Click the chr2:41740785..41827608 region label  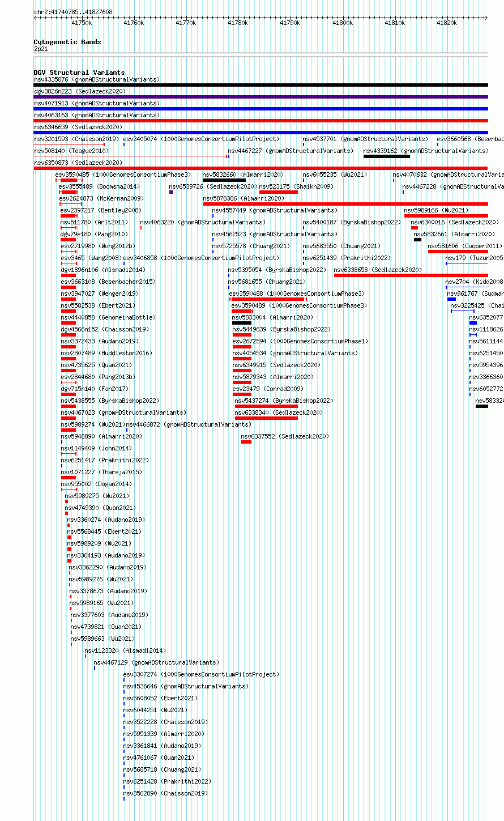[73, 12]
